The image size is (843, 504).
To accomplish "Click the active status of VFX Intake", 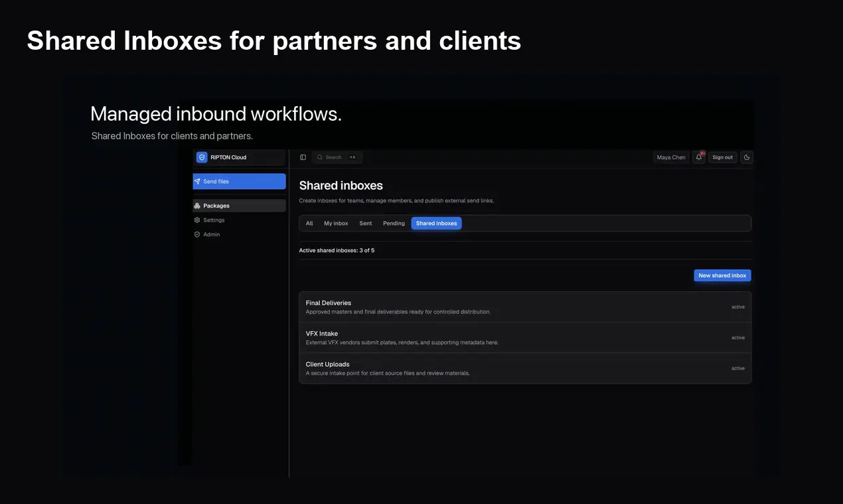I will (738, 338).
